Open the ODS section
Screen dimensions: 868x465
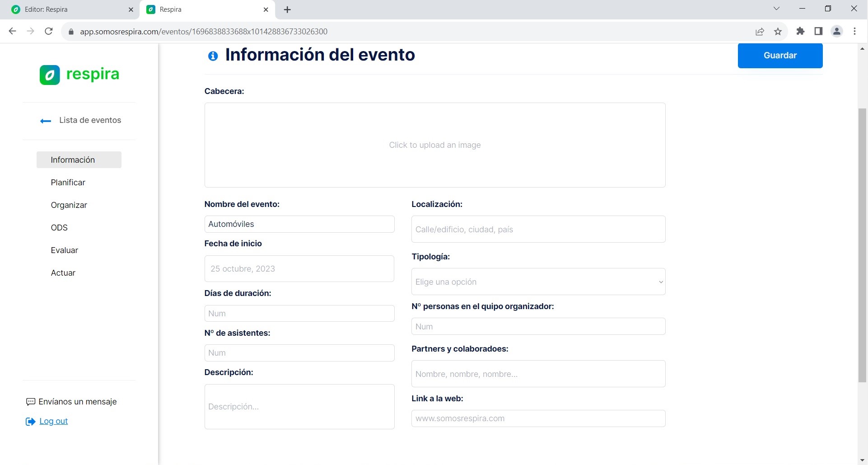[59, 228]
